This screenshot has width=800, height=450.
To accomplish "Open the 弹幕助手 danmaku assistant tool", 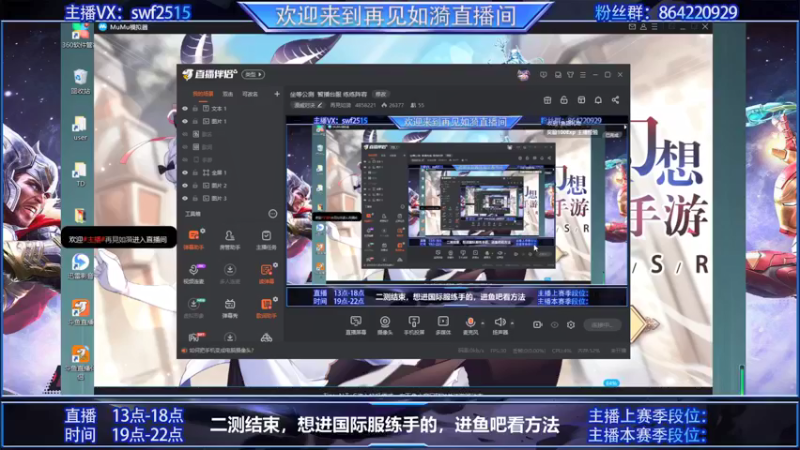I will 193,239.
